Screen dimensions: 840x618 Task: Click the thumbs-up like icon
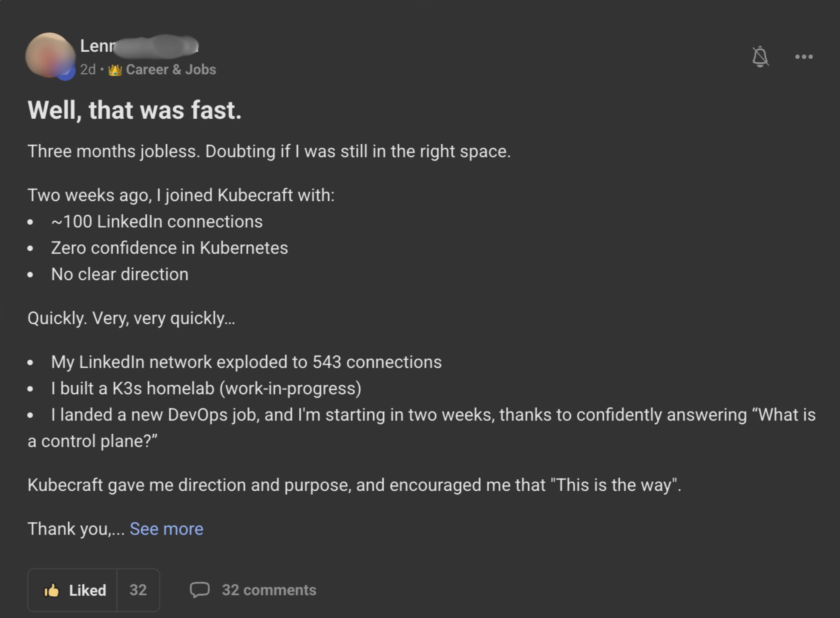point(52,590)
